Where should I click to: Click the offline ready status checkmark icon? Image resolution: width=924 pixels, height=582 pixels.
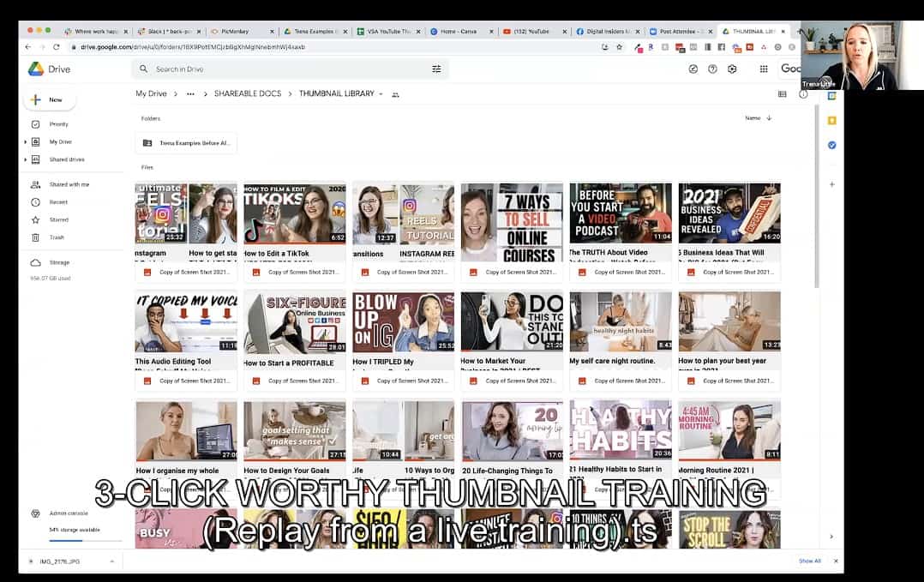(693, 69)
